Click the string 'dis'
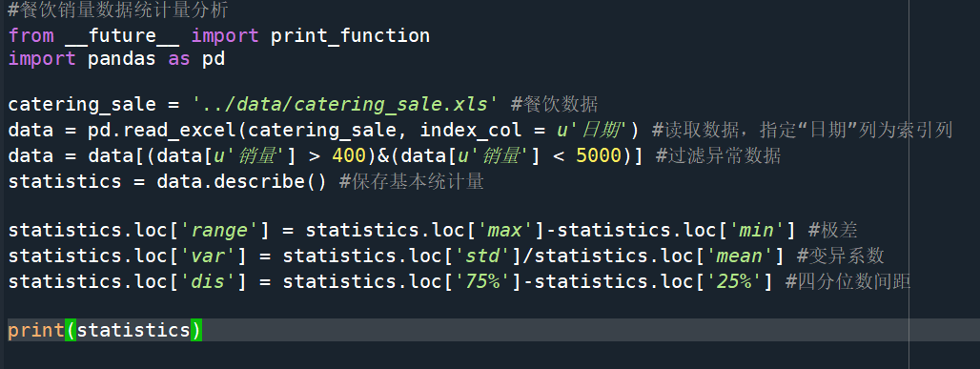 (208, 282)
